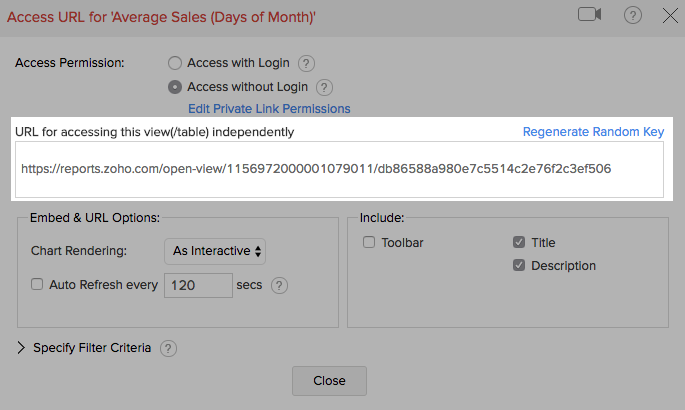Click Regenerate Random Key link

tap(593, 132)
